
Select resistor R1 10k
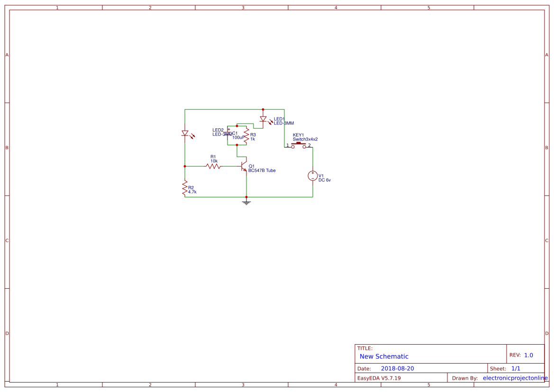[214, 165]
